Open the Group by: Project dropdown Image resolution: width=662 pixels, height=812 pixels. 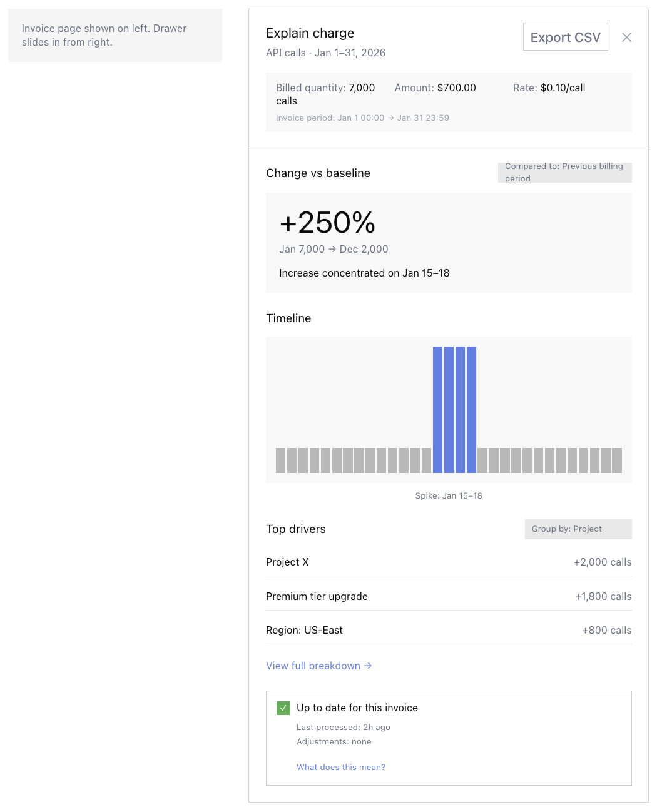578,529
